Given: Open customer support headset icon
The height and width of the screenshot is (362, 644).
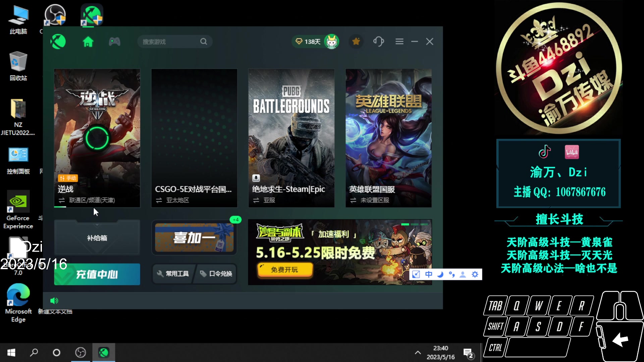Looking at the screenshot, I should (x=379, y=42).
